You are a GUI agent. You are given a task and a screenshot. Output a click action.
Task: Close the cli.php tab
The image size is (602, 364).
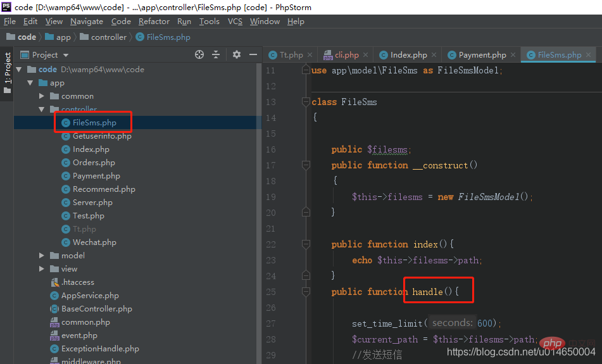(365, 55)
